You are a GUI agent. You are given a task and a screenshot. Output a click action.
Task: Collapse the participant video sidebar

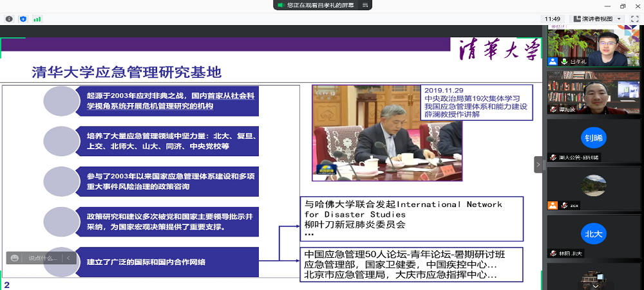click(538, 165)
